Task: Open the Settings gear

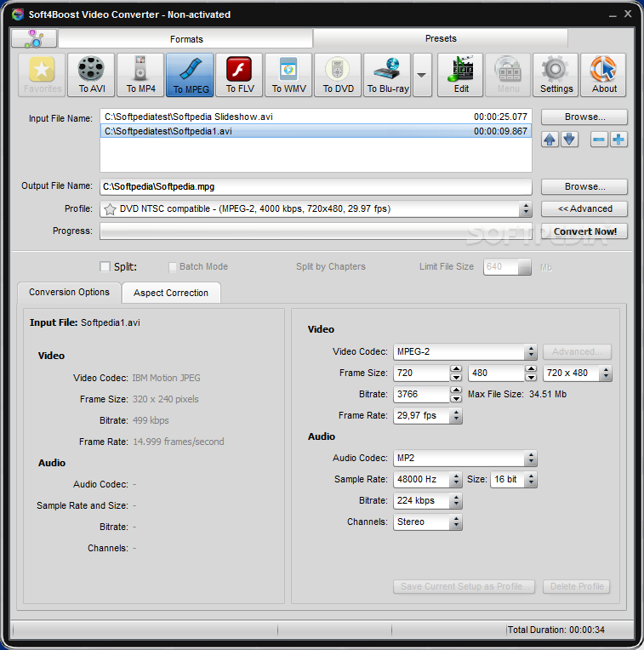Action: click(x=556, y=75)
